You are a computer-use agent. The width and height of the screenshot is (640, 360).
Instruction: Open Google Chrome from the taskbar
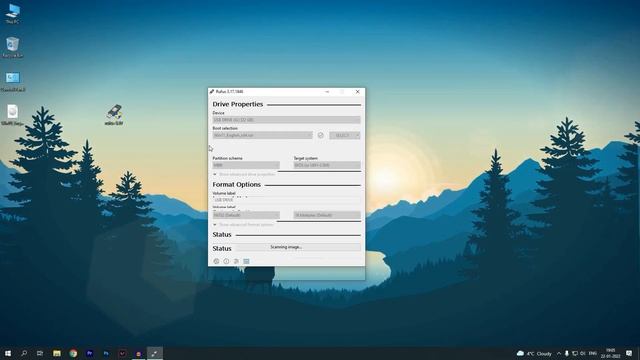click(73, 353)
